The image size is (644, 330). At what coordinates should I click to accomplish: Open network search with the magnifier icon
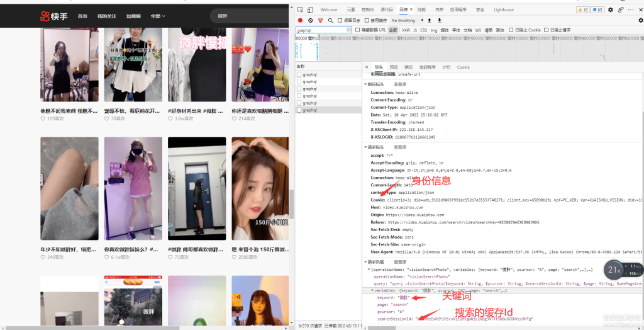point(330,20)
